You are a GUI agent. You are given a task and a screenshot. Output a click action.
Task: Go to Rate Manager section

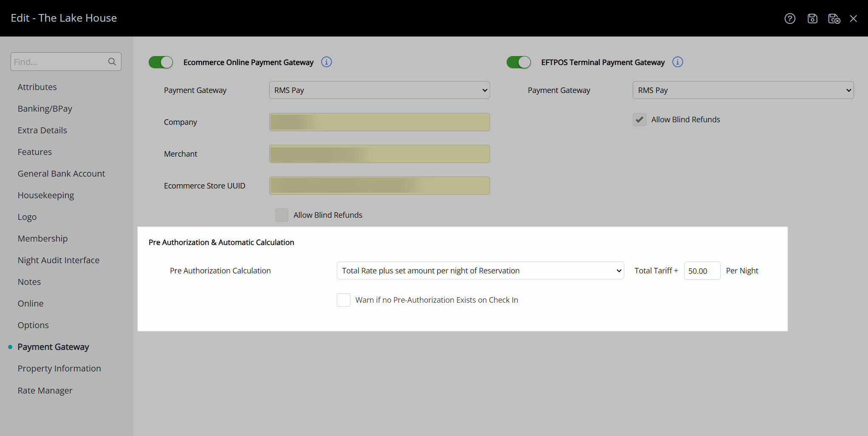(x=45, y=390)
